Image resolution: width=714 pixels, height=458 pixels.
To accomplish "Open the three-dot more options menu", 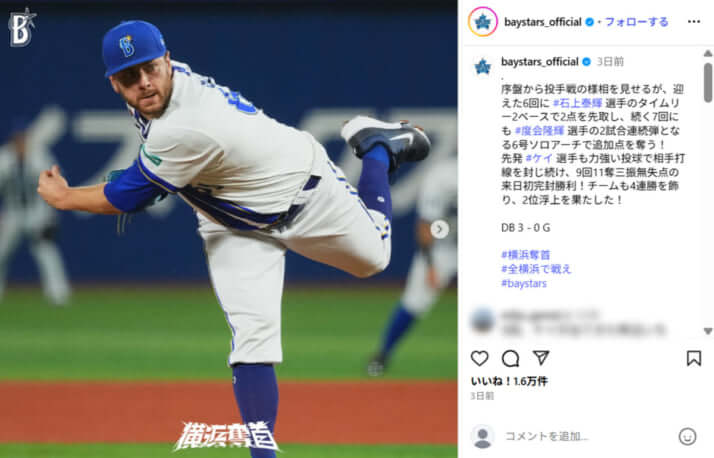I will 694,21.
